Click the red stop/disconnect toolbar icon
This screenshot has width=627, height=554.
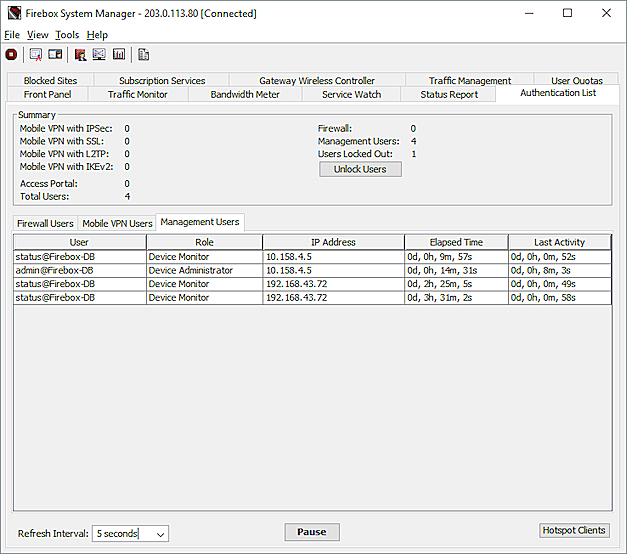pyautogui.click(x=11, y=54)
